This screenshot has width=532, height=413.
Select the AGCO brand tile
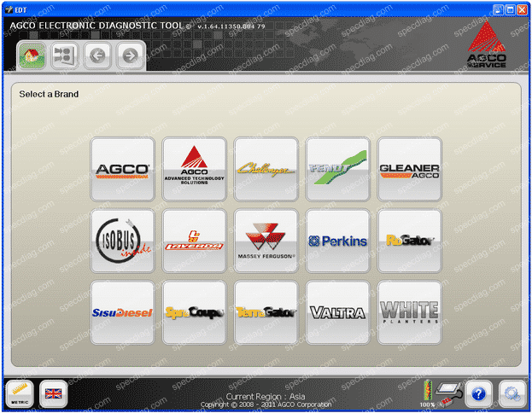click(123, 169)
